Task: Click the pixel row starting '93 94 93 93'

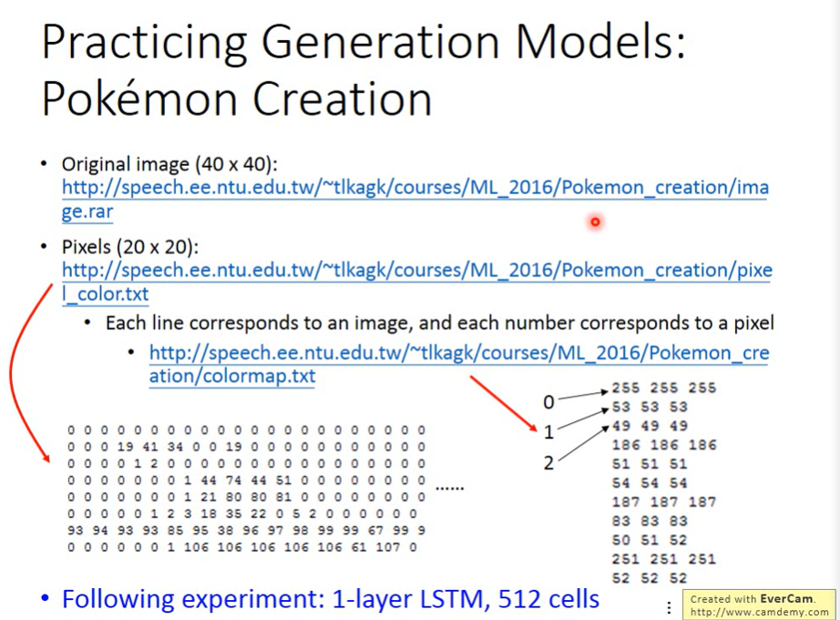Action: tap(247, 531)
